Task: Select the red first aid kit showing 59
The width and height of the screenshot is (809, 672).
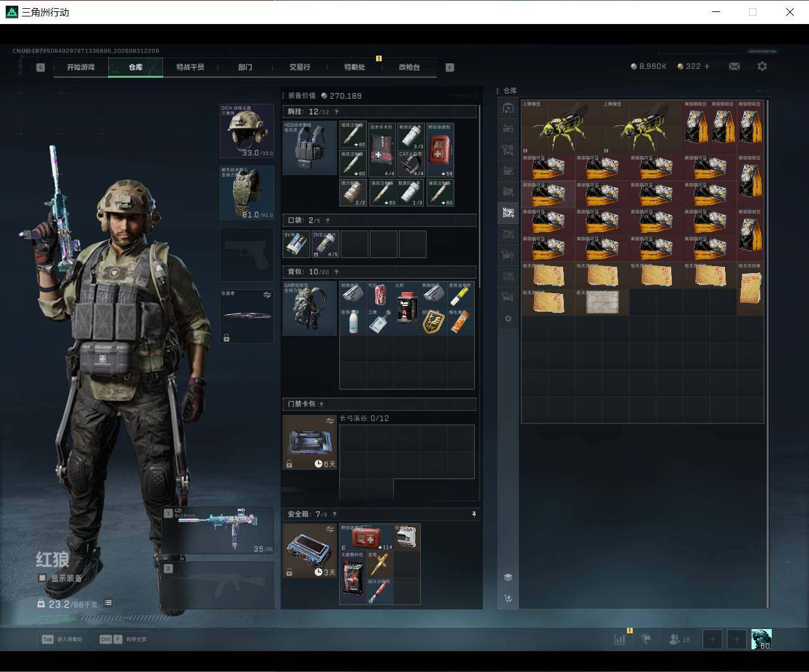Action: click(x=440, y=150)
